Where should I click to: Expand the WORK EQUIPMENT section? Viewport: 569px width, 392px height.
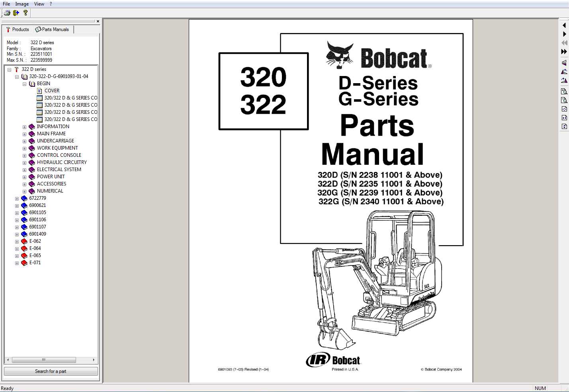[x=24, y=148]
